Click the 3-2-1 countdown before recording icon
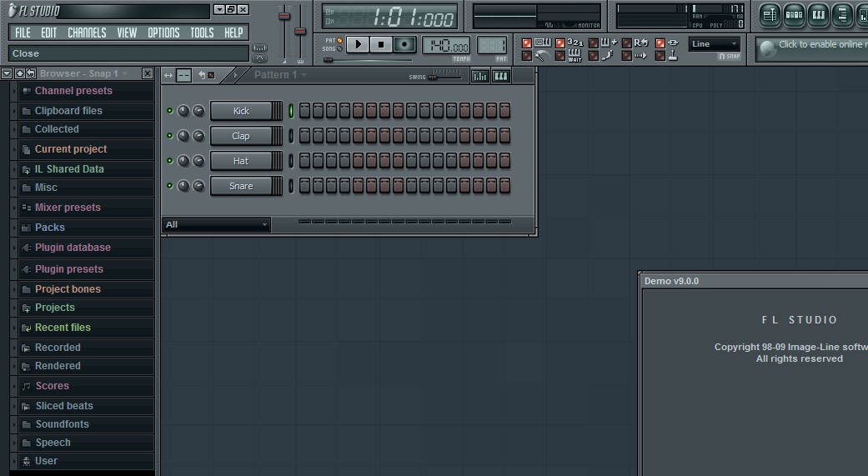 tap(575, 43)
